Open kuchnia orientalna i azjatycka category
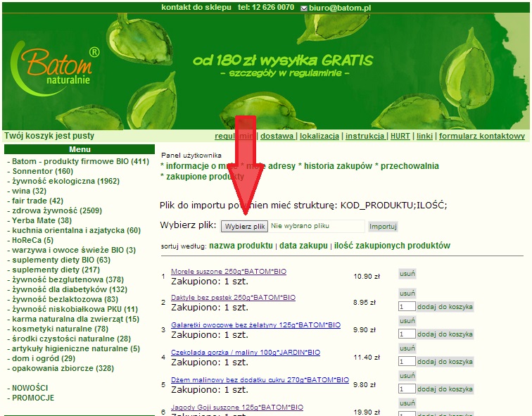The width and height of the screenshot is (532, 416). coord(76,230)
